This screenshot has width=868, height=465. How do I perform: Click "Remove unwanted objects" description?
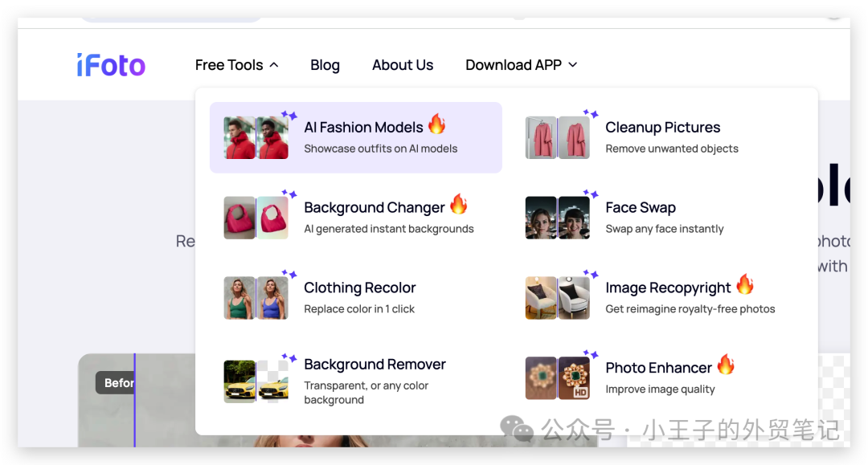coord(671,149)
